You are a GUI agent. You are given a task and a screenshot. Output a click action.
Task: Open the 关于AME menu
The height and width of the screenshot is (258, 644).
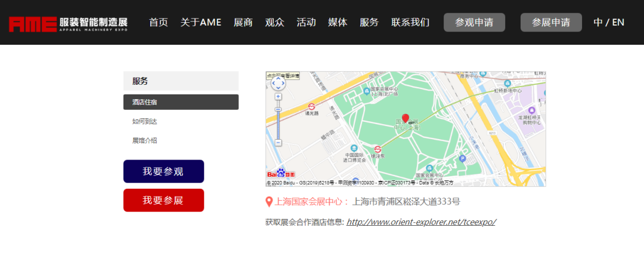[x=201, y=23]
